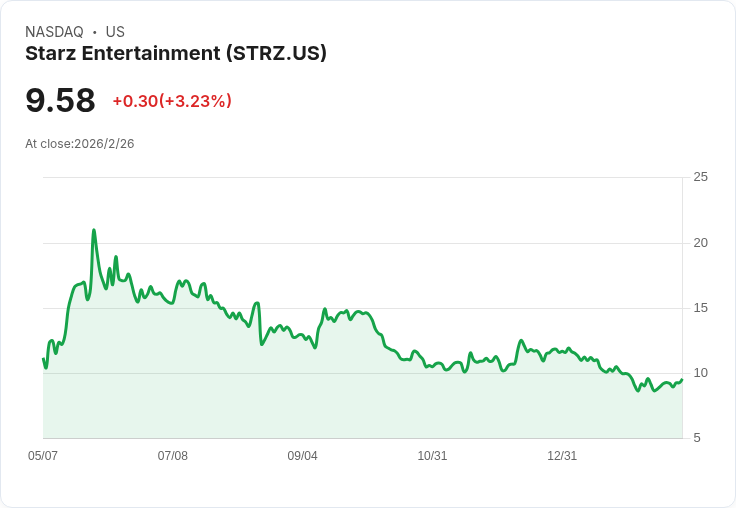The image size is (736, 508).
Task: Click the 5 y-axis price label
Action: 697,438
